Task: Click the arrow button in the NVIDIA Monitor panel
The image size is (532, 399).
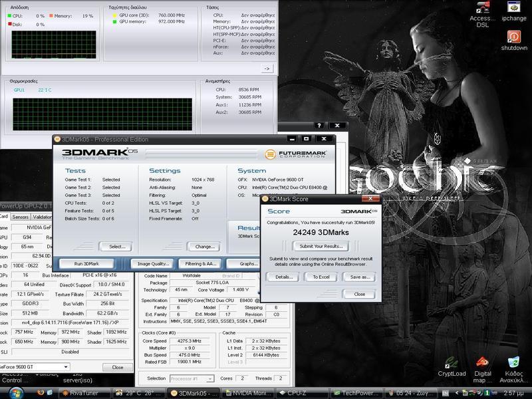Action: [x=267, y=68]
